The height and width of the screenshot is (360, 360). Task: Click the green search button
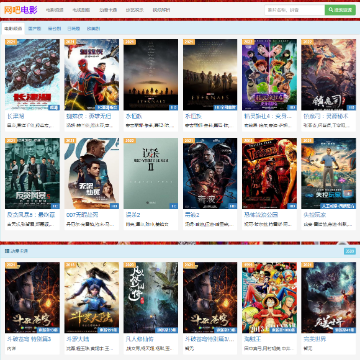point(340,10)
